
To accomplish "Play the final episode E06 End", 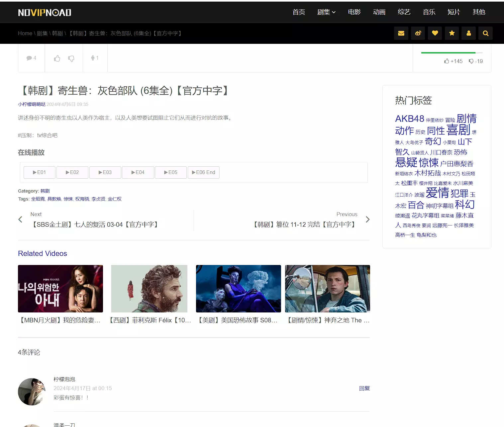I will (203, 172).
